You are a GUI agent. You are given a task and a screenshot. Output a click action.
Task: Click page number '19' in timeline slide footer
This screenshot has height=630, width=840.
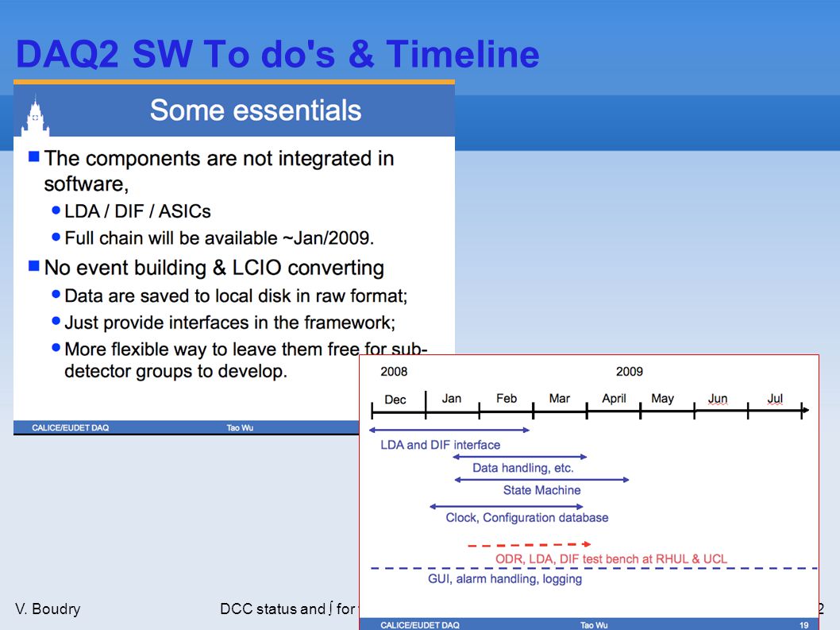[x=803, y=625]
